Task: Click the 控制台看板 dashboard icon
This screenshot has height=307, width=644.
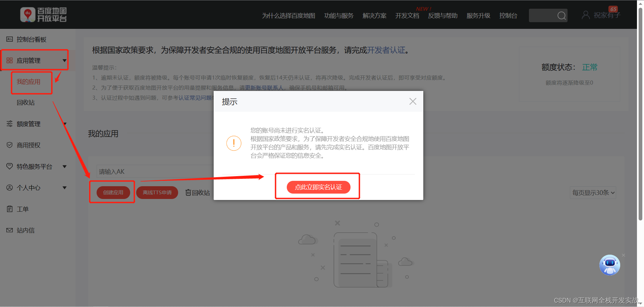Action: (10, 39)
